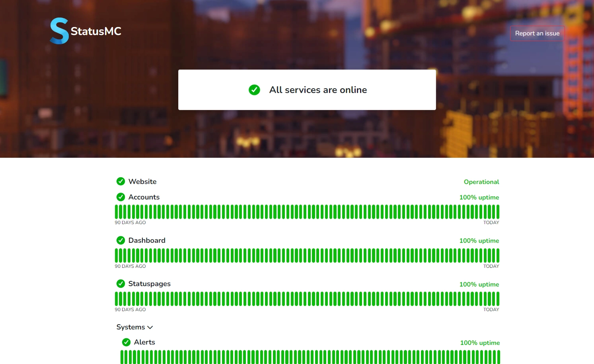This screenshot has width=594, height=364.
Task: Click the first bar in Statuspages uptime history
Action: coord(117,299)
